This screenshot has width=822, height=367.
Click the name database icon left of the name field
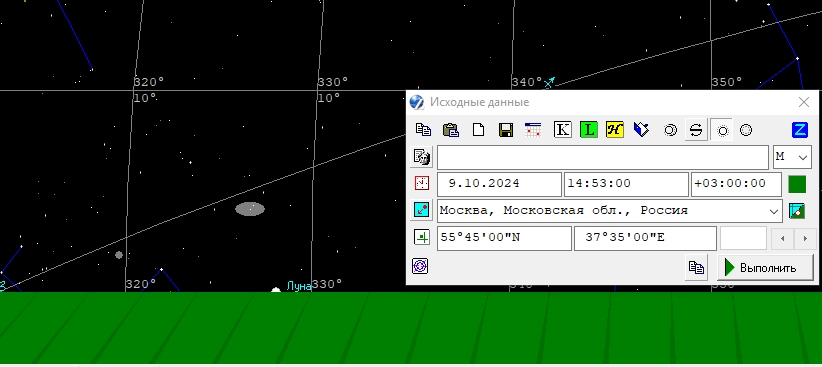(x=421, y=157)
